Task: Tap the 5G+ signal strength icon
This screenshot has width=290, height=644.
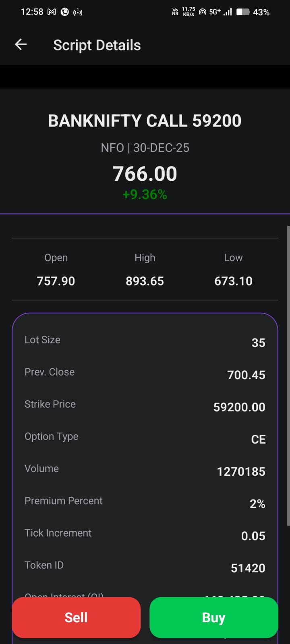Action: click(x=220, y=12)
